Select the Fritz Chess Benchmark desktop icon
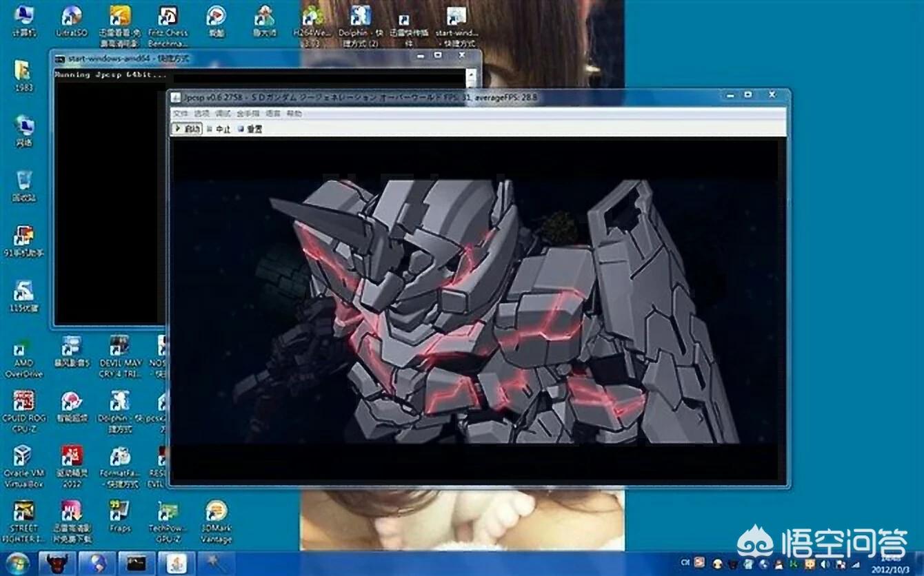 [168, 26]
